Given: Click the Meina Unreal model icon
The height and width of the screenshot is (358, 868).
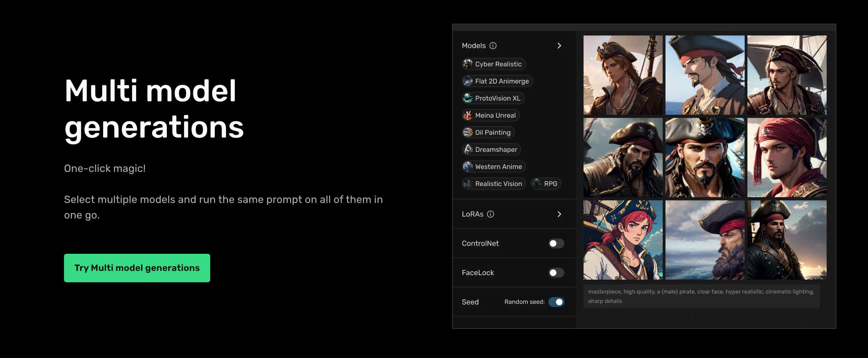Looking at the screenshot, I should [x=468, y=116].
